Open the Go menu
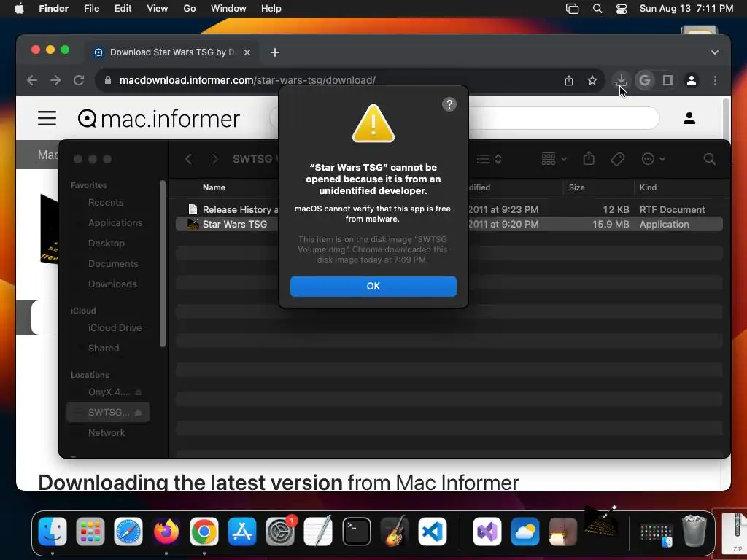This screenshot has width=747, height=560. [190, 9]
